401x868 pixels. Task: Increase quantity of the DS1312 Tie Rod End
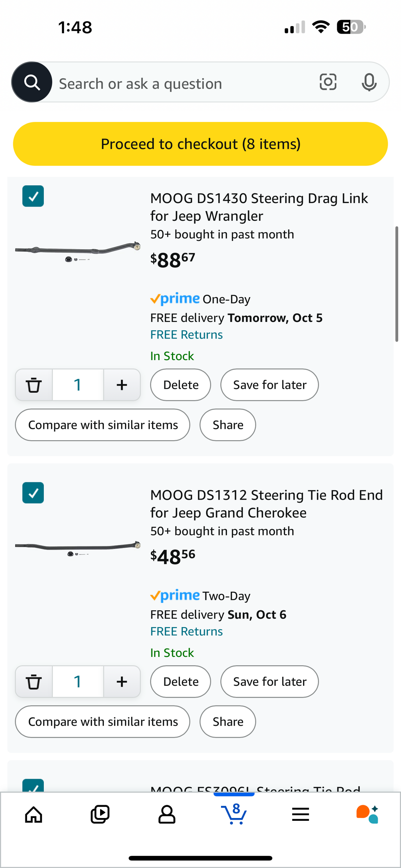[x=122, y=682]
